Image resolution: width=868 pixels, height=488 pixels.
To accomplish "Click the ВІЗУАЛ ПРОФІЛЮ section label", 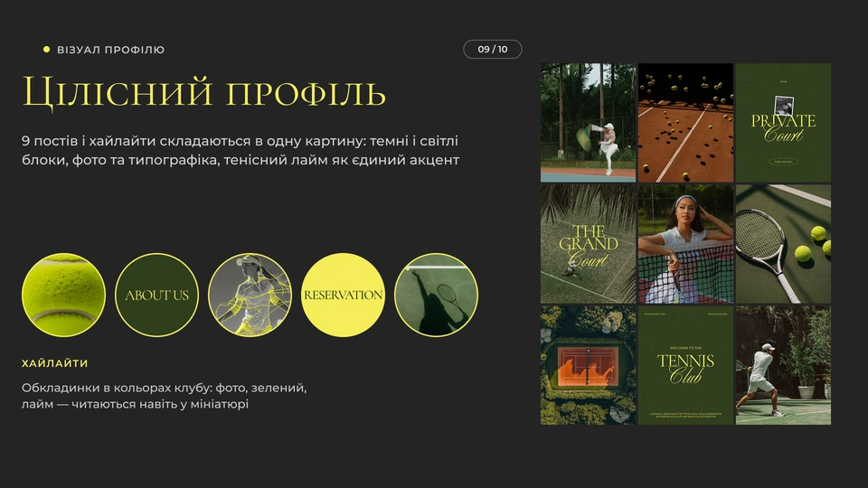I will point(110,50).
